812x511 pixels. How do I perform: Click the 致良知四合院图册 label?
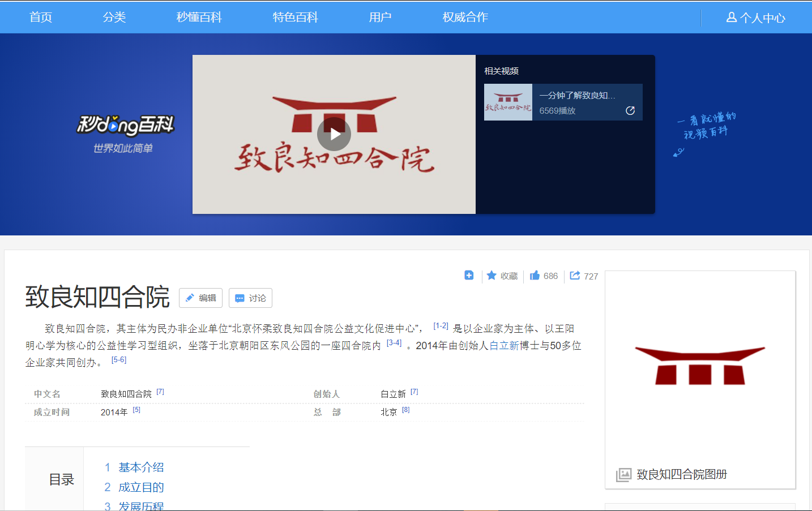(x=682, y=474)
